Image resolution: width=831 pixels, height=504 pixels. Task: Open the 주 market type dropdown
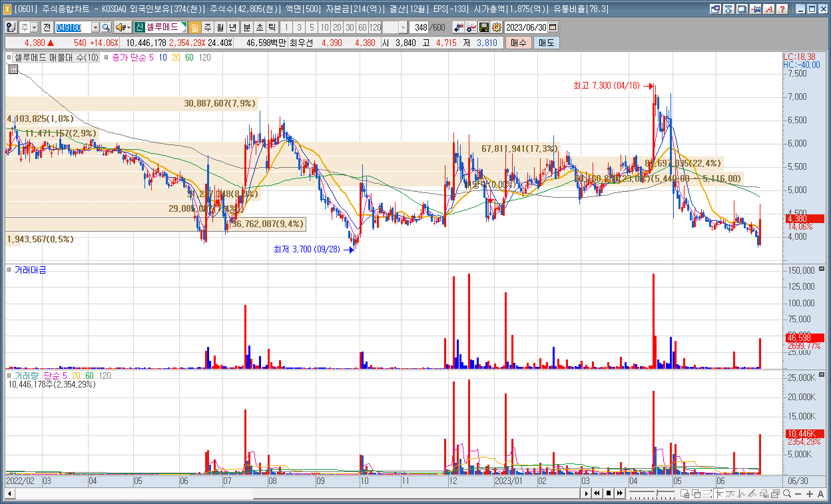34,27
